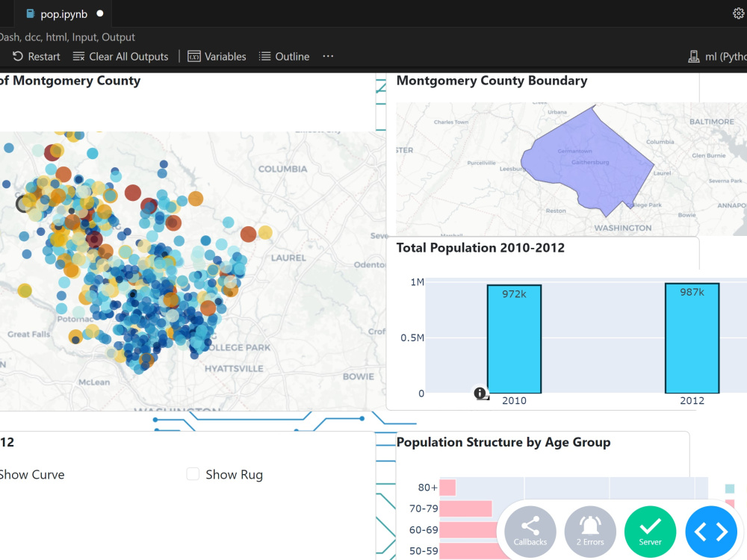Click the COLUMBIA label on scatter map

point(282,169)
